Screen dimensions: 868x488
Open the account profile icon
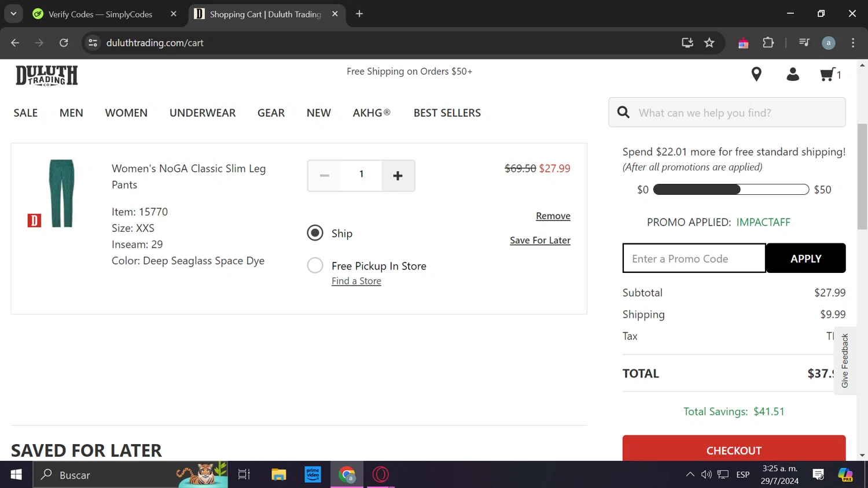click(793, 74)
